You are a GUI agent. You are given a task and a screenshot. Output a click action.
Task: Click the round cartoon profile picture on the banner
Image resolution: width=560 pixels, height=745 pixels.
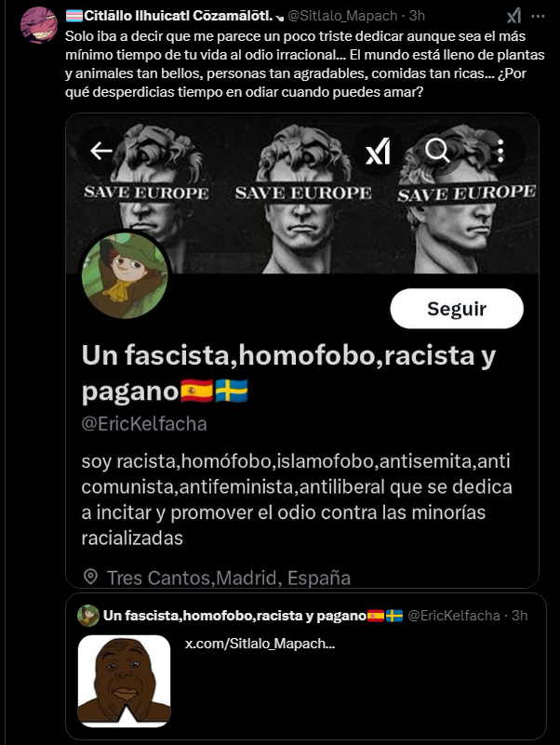pos(125,275)
